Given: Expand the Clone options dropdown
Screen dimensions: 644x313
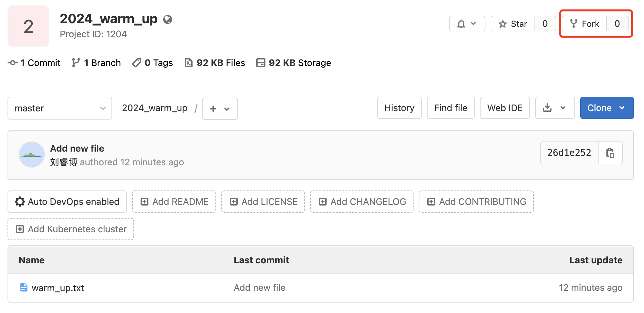Looking at the screenshot, I should [x=607, y=108].
